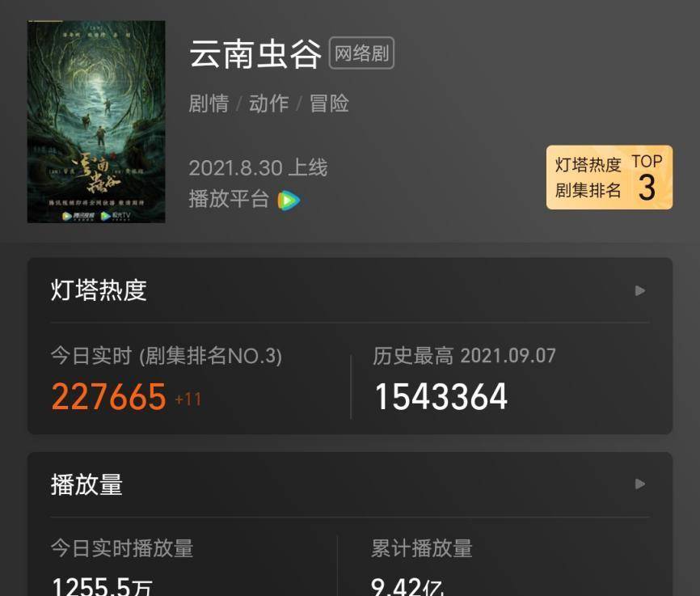The width and height of the screenshot is (700, 596).
Task: Tap the historical peak value 1543364
Action: 441,396
